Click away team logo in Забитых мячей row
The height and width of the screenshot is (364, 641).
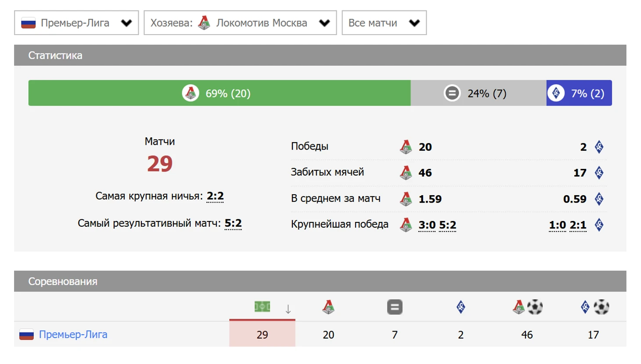599,173
